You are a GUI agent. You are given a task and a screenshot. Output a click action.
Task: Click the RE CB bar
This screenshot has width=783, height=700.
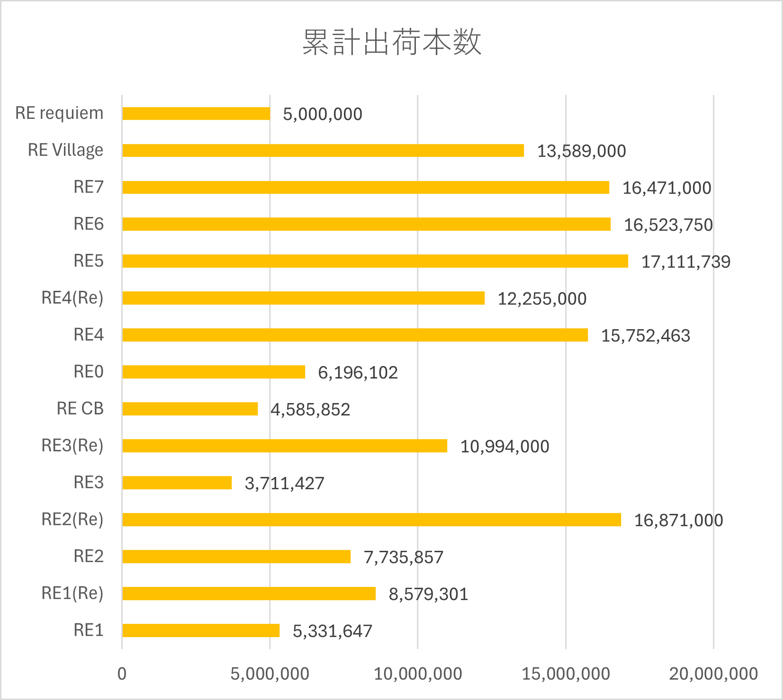pos(190,409)
